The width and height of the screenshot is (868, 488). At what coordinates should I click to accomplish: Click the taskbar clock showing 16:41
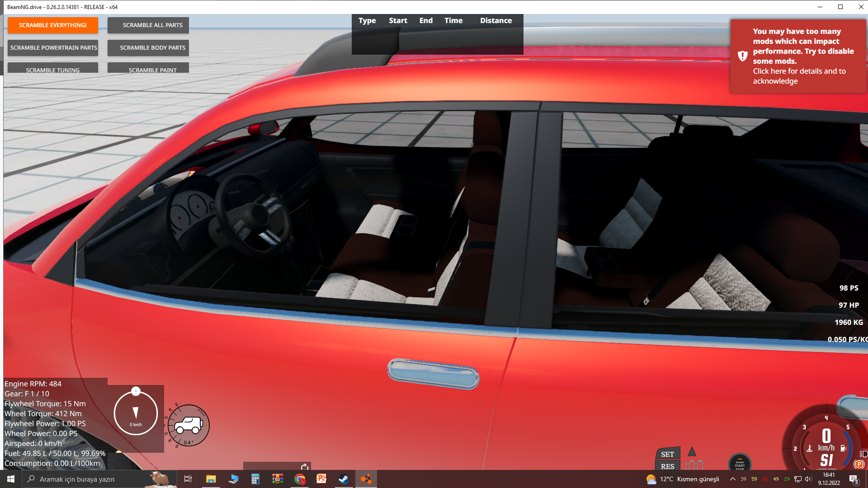pos(829,479)
